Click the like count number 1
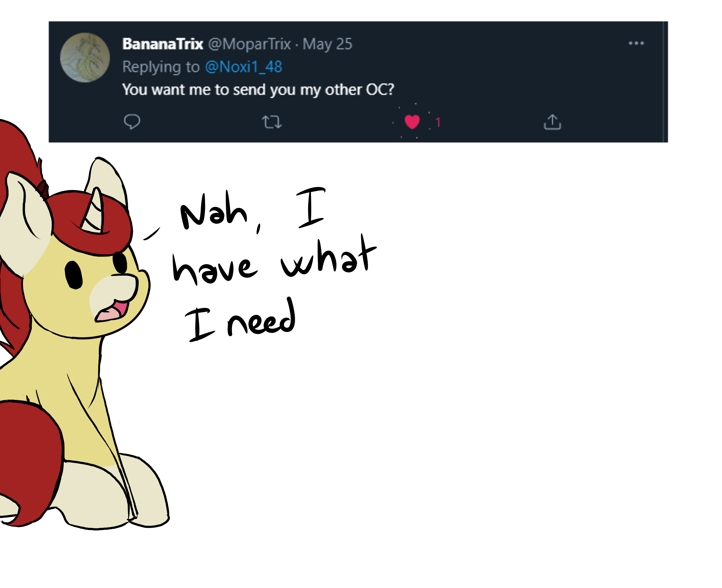This screenshot has width=722, height=588. coord(438,123)
